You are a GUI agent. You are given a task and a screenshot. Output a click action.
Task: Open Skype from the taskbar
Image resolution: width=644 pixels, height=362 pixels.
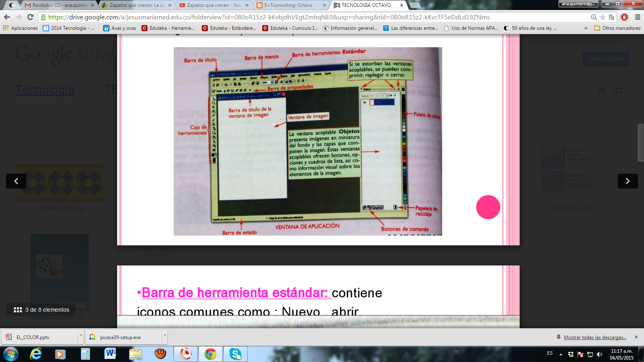pyautogui.click(x=235, y=354)
